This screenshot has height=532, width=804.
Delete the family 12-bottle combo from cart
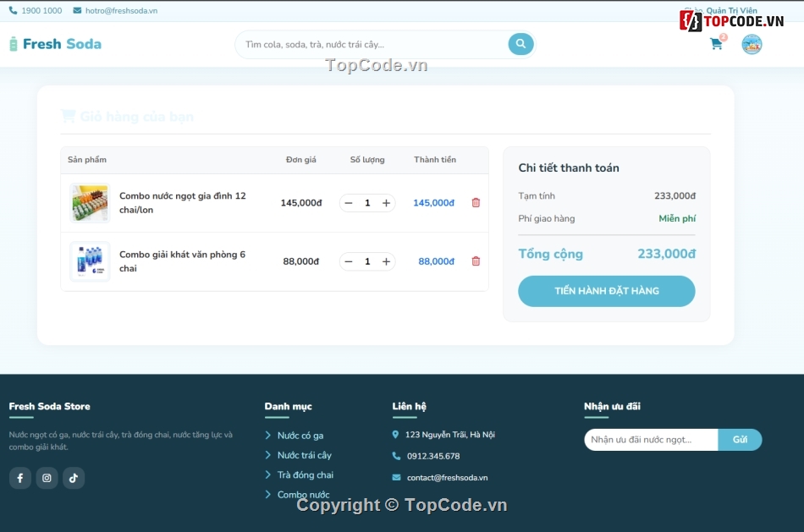(x=476, y=202)
